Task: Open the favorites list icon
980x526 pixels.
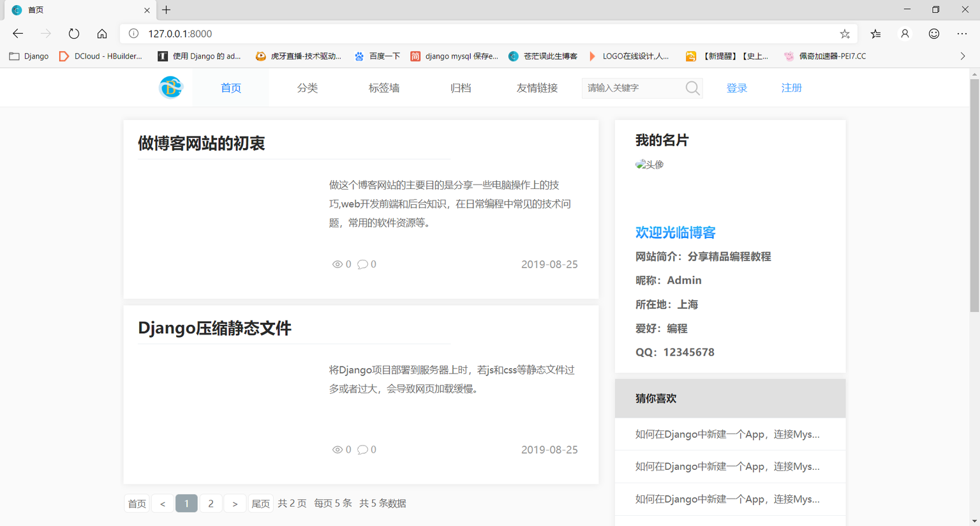Action: pyautogui.click(x=875, y=34)
